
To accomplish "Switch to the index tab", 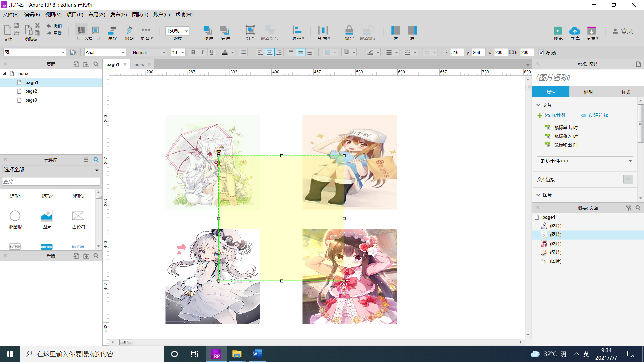I will tap(139, 64).
